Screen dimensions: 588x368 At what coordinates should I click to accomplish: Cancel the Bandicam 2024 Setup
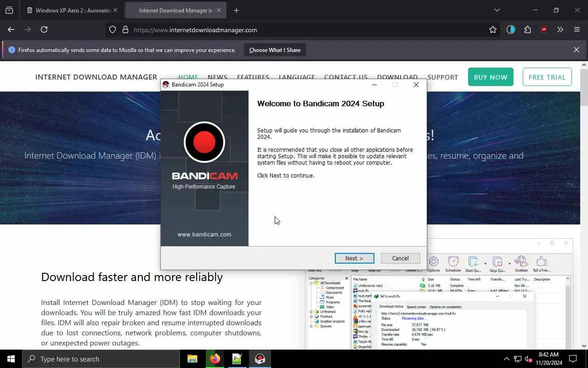(x=400, y=258)
